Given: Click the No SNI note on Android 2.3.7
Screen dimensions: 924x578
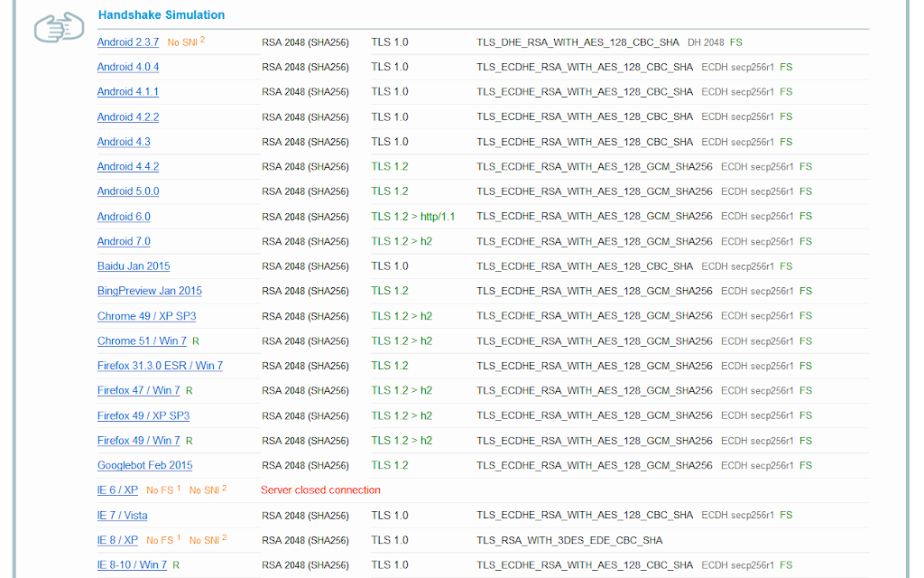Looking at the screenshot, I should (x=186, y=42).
